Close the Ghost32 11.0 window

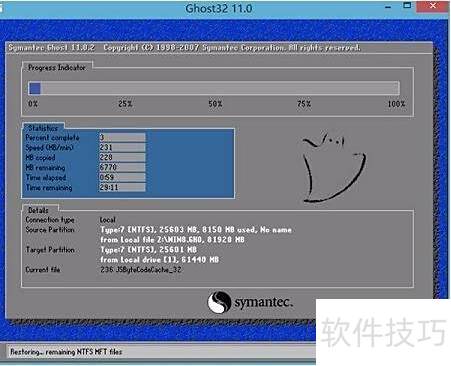click(433, 6)
